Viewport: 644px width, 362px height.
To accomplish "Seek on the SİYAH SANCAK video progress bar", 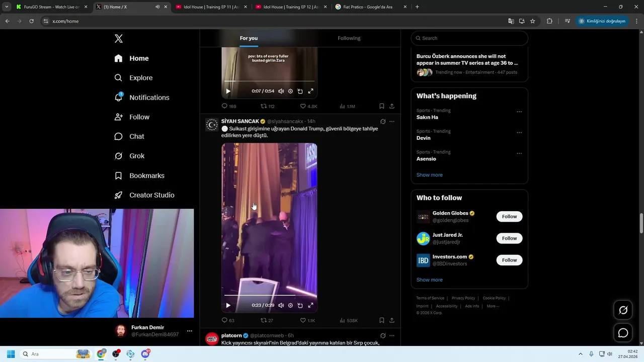I will 269,295.
